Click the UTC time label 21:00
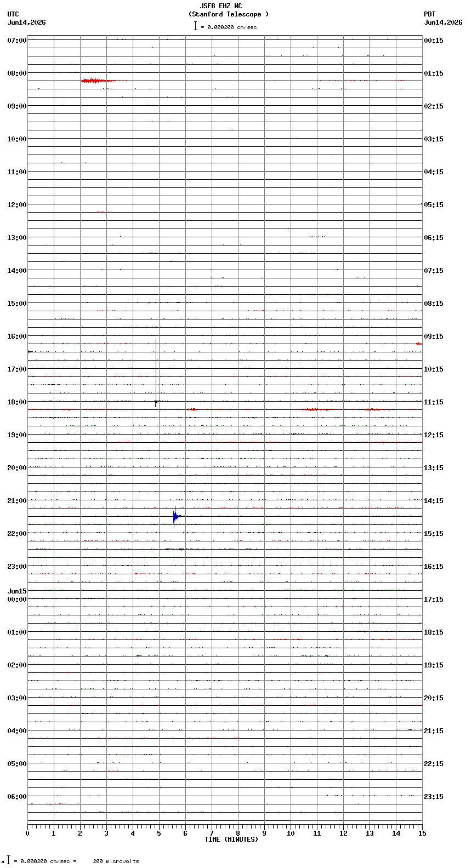The width and height of the screenshot is (466, 868). coord(17,501)
